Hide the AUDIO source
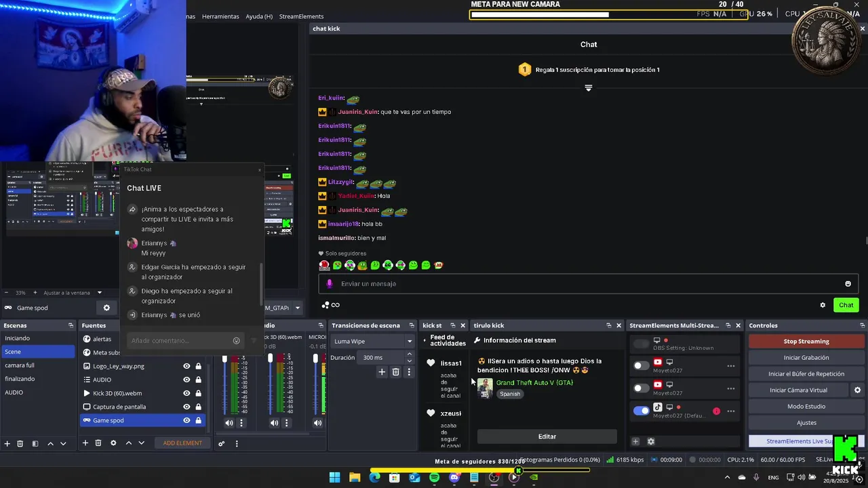 [x=186, y=380]
